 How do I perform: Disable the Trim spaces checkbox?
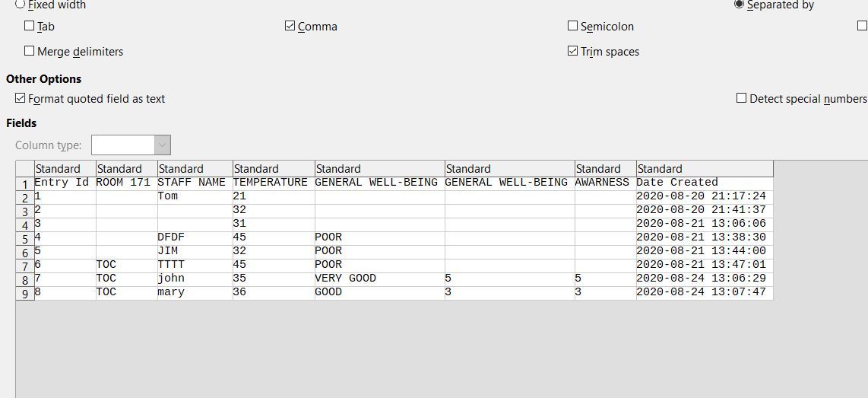[573, 51]
